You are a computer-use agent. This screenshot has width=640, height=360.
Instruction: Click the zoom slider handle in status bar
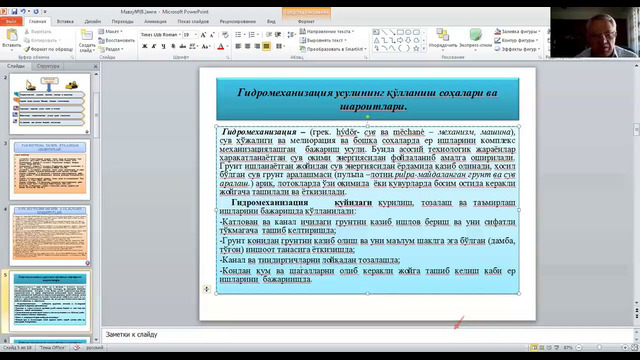599,347
